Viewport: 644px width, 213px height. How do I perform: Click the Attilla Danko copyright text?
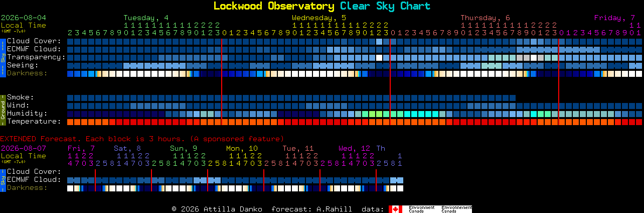pyautogui.click(x=217, y=209)
